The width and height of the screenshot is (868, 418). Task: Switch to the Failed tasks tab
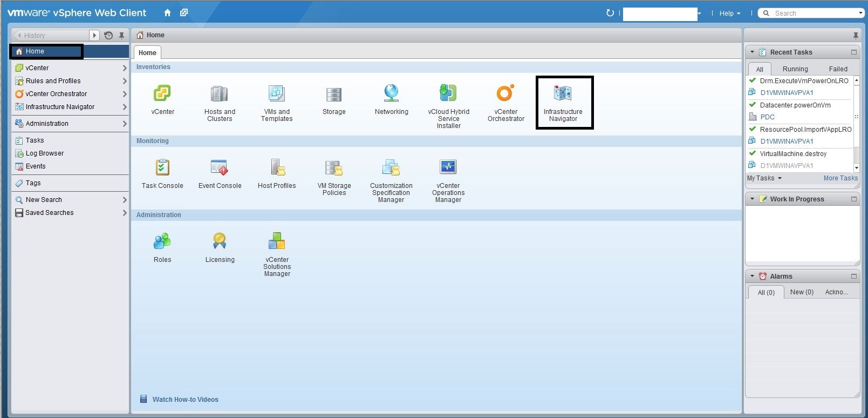(x=838, y=69)
